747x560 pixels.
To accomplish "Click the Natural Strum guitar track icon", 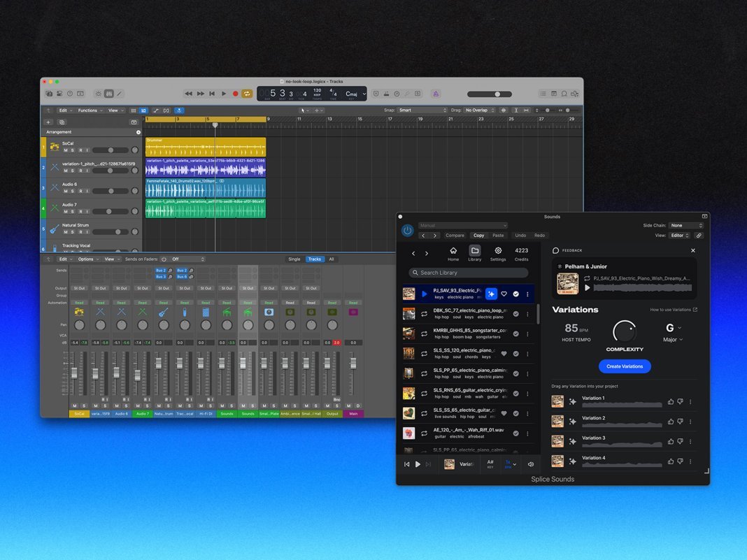I will (54, 229).
